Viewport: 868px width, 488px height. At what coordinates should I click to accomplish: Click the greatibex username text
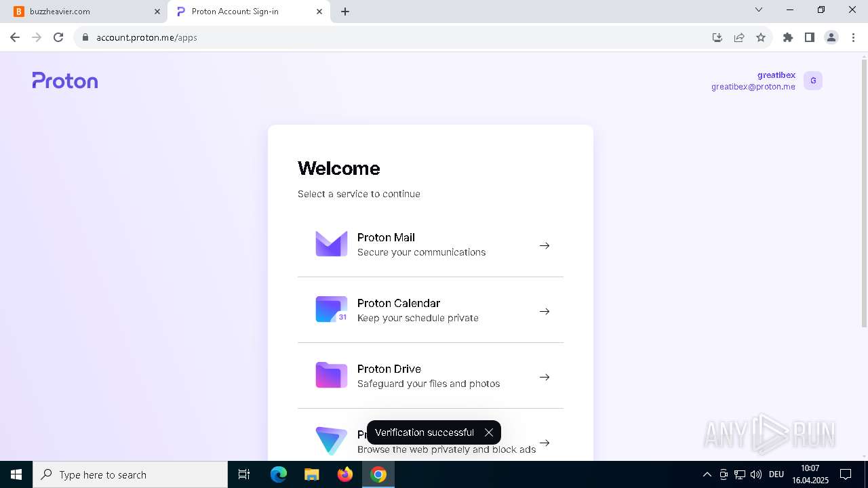(776, 75)
